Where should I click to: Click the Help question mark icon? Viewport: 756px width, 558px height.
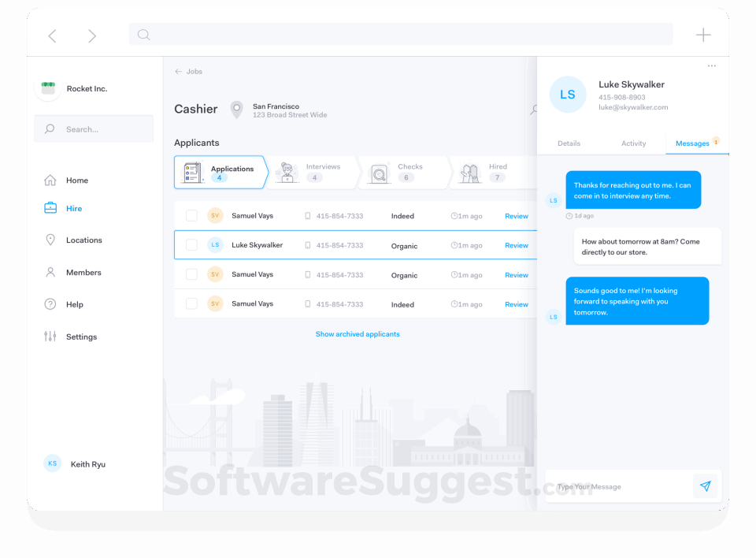point(50,304)
